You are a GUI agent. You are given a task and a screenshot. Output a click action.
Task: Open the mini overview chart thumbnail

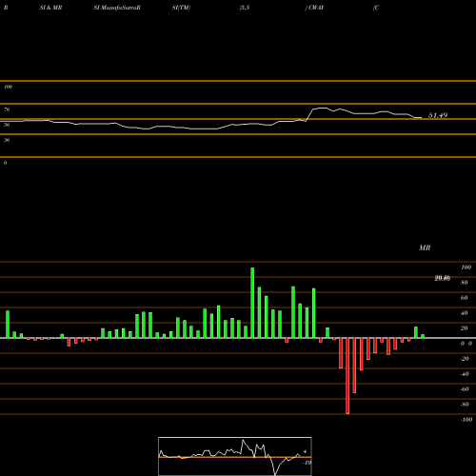pyautogui.click(x=235, y=456)
